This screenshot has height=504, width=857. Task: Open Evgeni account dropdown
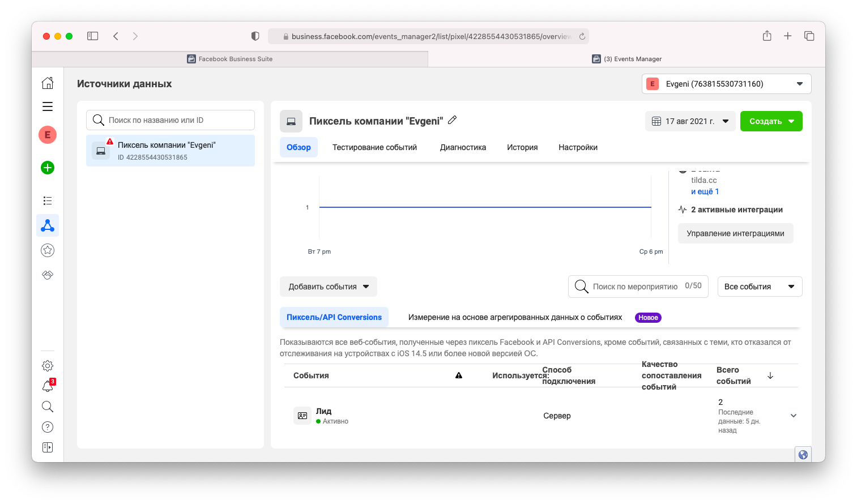[727, 84]
